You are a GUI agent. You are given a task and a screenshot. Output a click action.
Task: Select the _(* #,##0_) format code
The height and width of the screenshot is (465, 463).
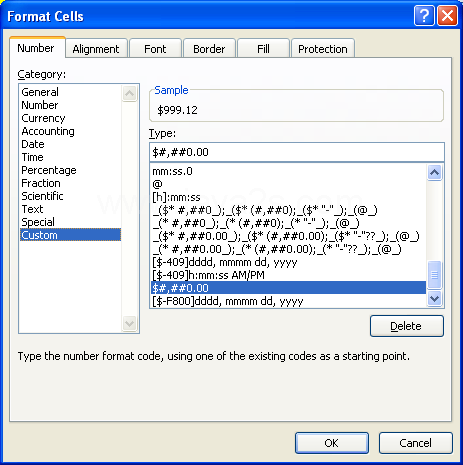coord(288,223)
